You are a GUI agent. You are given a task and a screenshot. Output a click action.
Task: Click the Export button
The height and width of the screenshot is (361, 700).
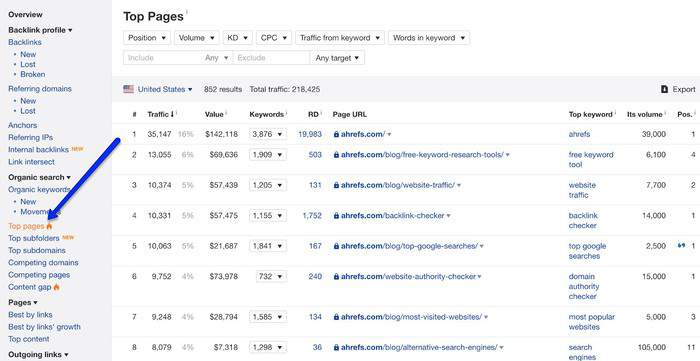(x=678, y=89)
